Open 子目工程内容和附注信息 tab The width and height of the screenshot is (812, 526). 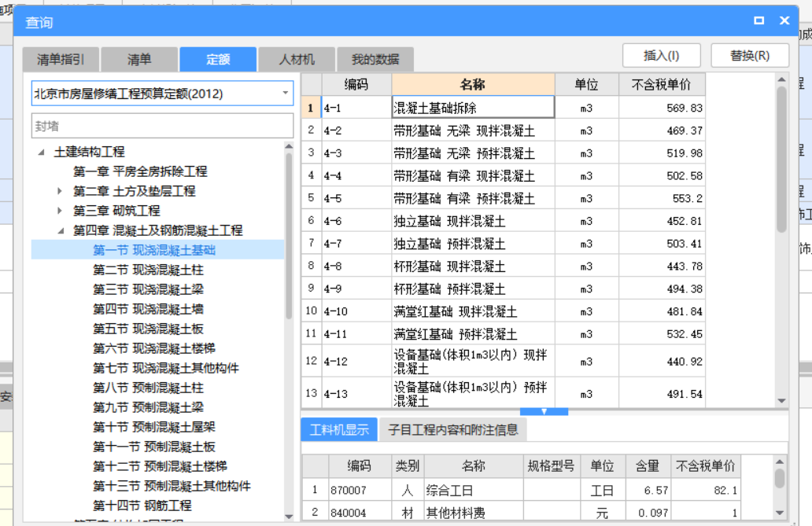(453, 430)
